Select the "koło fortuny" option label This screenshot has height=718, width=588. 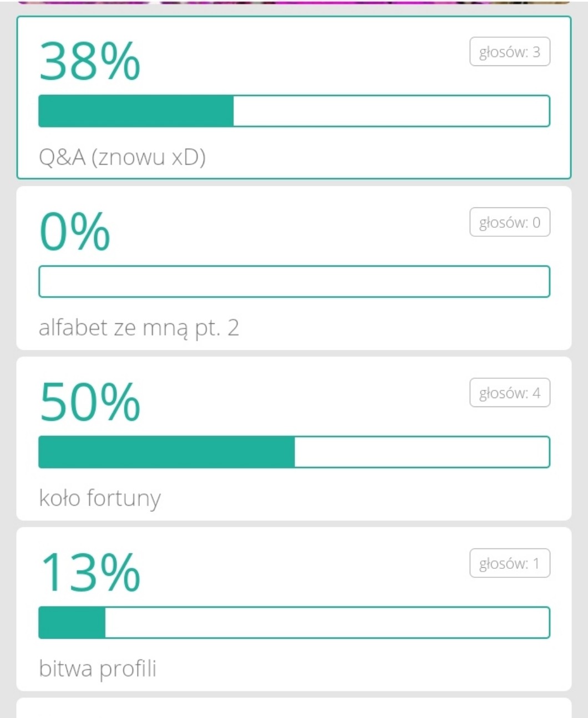100,498
